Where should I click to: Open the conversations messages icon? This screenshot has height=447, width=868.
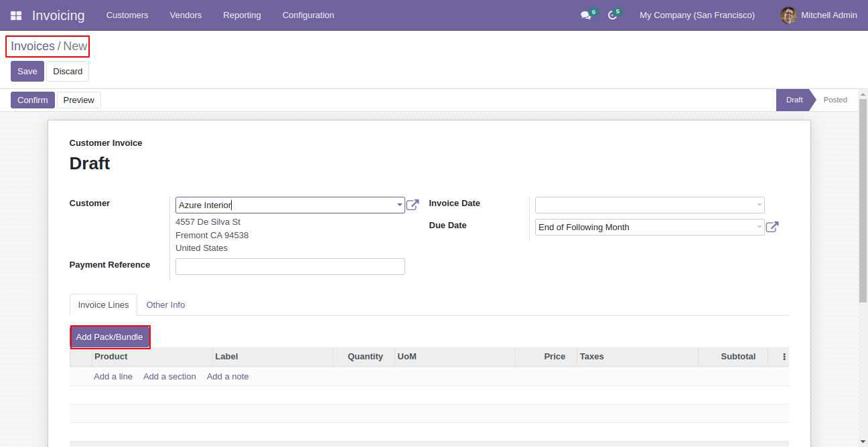point(585,15)
